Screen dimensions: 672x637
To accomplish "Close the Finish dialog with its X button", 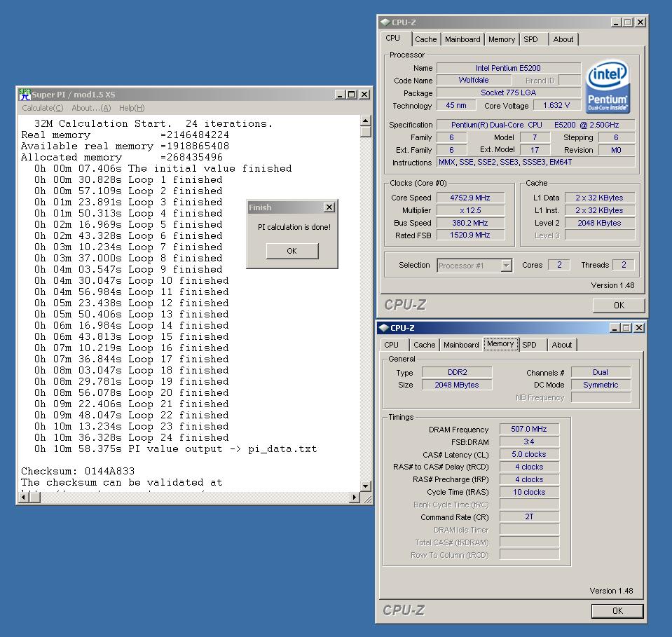I will (x=329, y=207).
